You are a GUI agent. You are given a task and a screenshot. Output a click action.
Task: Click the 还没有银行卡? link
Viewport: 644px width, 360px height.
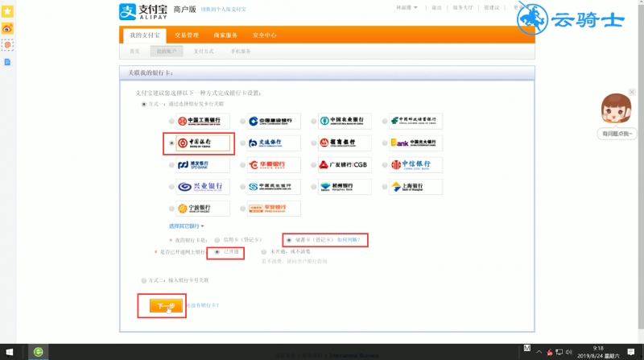pos(203,305)
